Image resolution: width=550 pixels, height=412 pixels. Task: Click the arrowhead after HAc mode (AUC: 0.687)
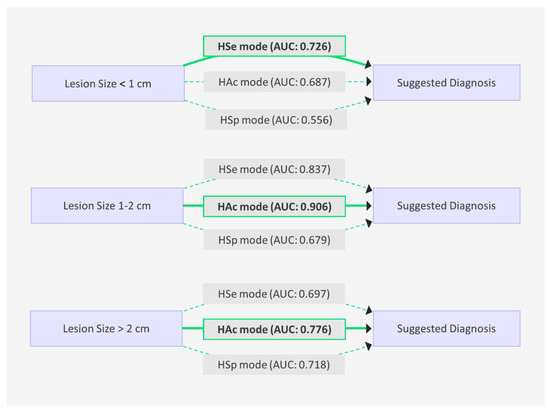tap(369, 82)
